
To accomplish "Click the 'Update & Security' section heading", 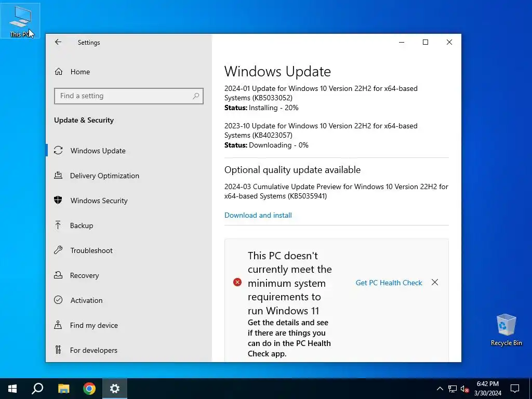I will coord(84,120).
